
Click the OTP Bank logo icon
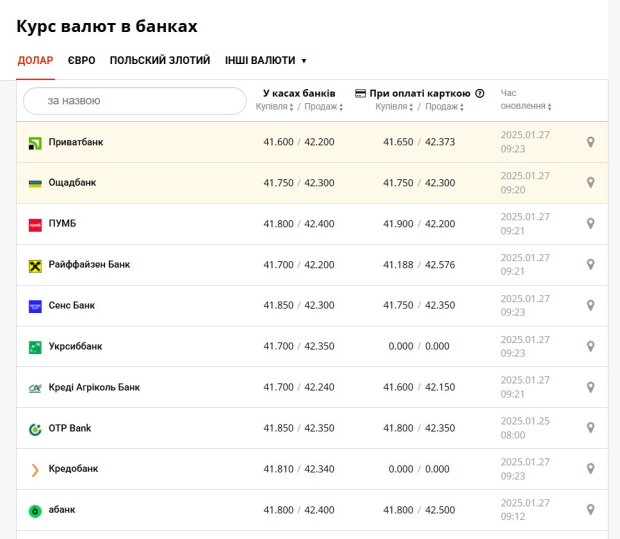coord(35,429)
